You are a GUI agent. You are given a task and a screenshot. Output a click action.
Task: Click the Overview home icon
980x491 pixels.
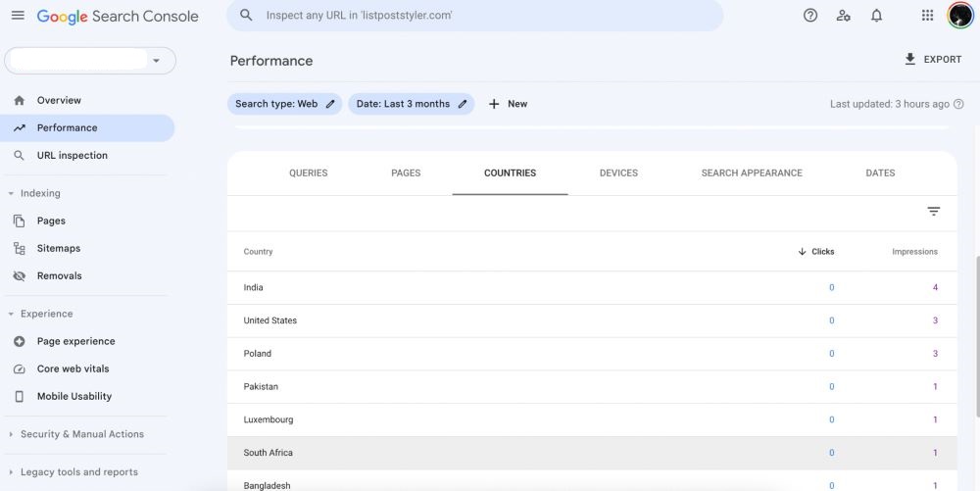20,100
